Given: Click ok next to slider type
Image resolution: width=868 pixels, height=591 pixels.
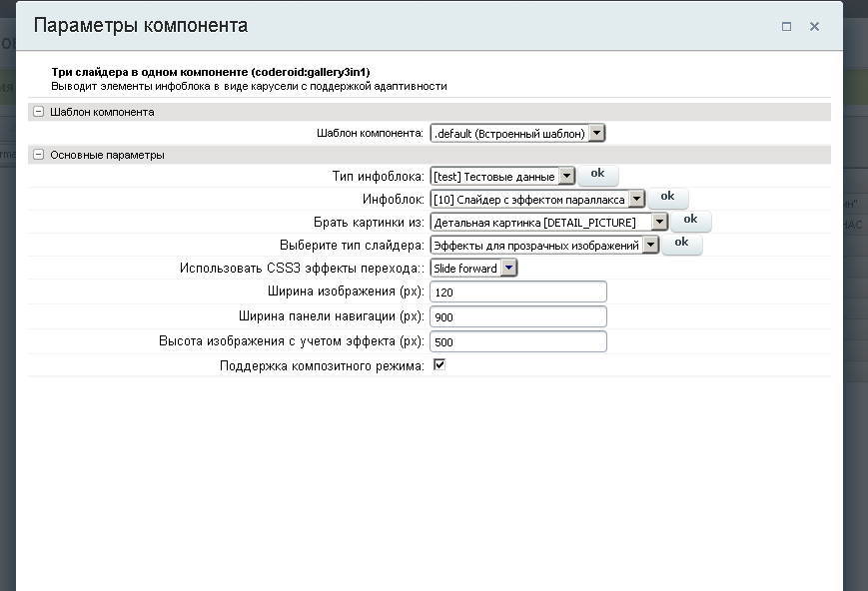Looking at the screenshot, I should click(681, 243).
